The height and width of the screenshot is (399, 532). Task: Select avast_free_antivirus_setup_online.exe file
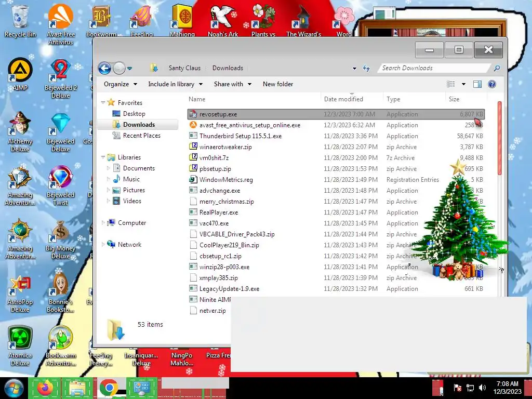tap(336, 125)
